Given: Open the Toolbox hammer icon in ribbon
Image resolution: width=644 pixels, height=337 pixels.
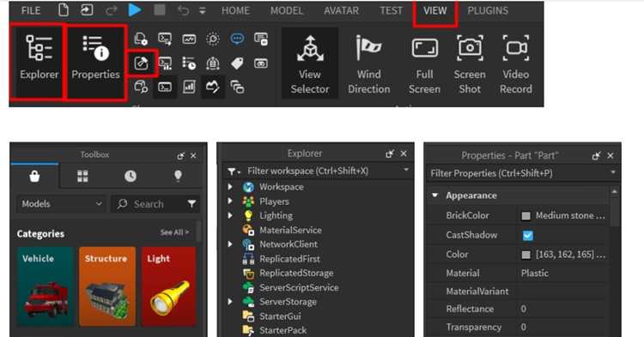Looking at the screenshot, I should [x=142, y=63].
